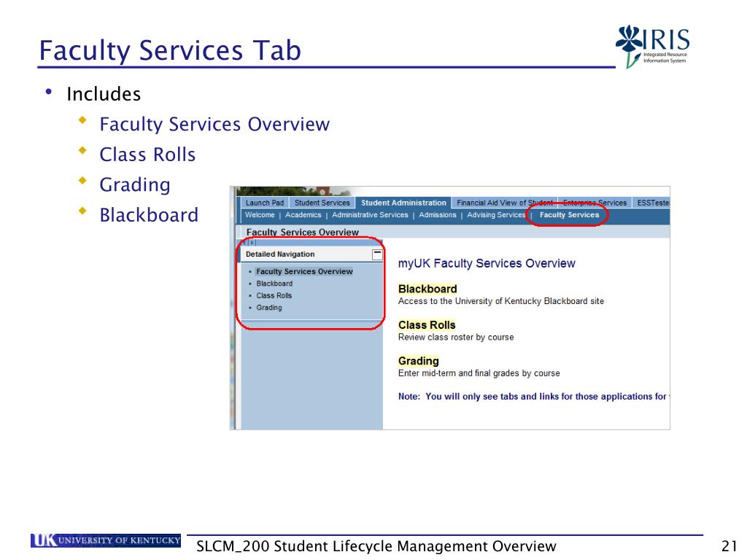The height and width of the screenshot is (560, 747).
Task: Click the 'Faculty Services Overview' page title bar
Action: click(x=452, y=233)
